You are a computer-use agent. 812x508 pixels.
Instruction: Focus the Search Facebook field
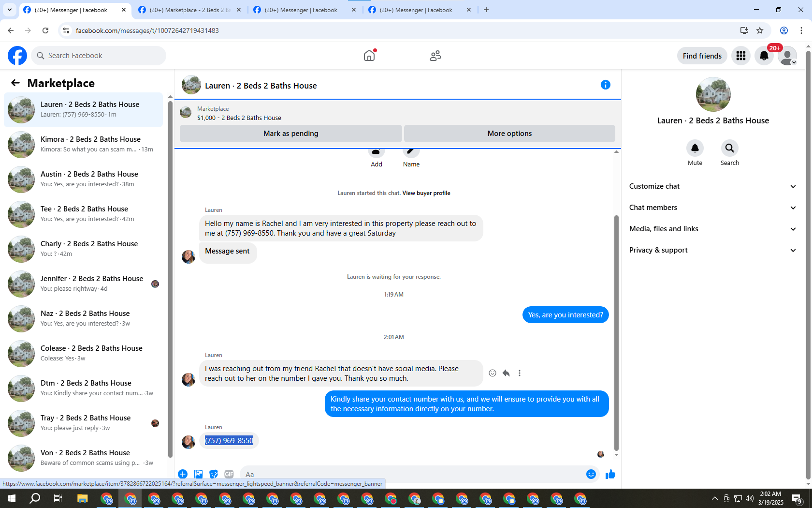[99, 56]
